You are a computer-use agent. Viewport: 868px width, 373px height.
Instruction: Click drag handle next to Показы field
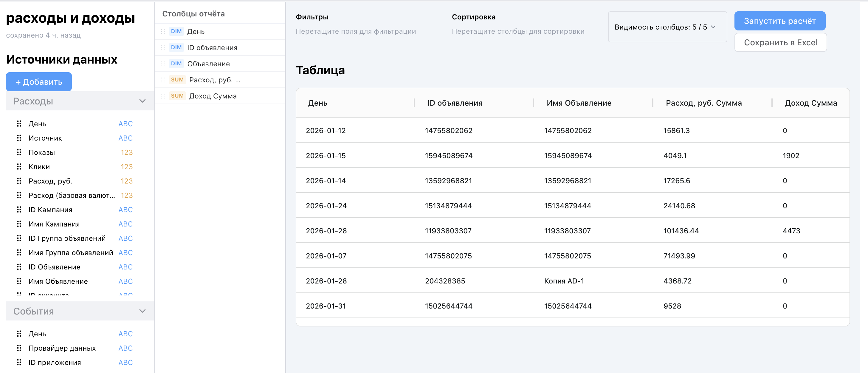pyautogui.click(x=19, y=152)
